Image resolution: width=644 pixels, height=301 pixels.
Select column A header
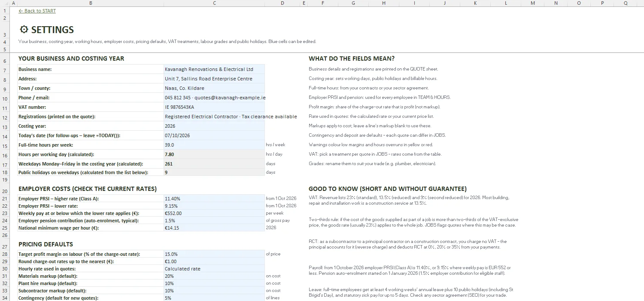pos(13,3)
